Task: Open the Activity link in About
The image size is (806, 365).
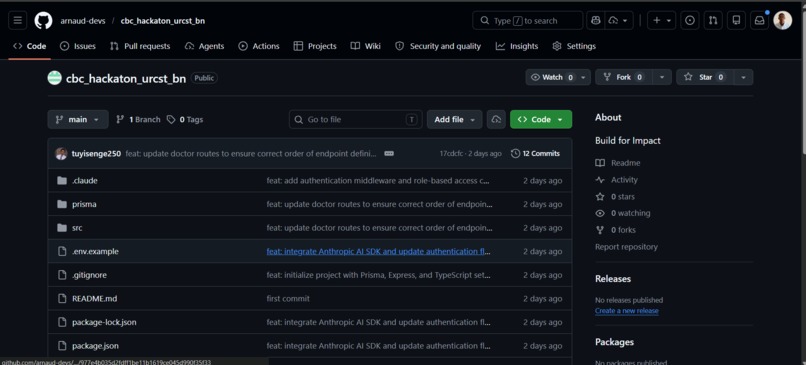Action: pyautogui.click(x=616, y=180)
